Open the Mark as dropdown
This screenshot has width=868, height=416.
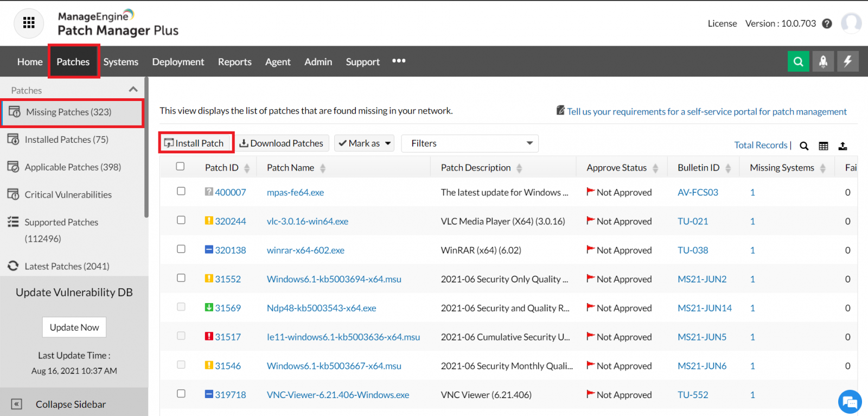[x=364, y=143]
